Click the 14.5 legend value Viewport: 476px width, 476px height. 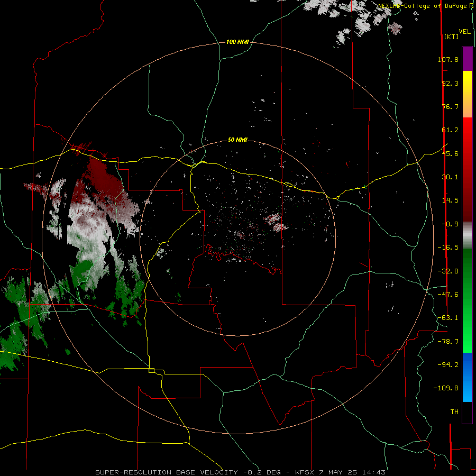pos(450,200)
